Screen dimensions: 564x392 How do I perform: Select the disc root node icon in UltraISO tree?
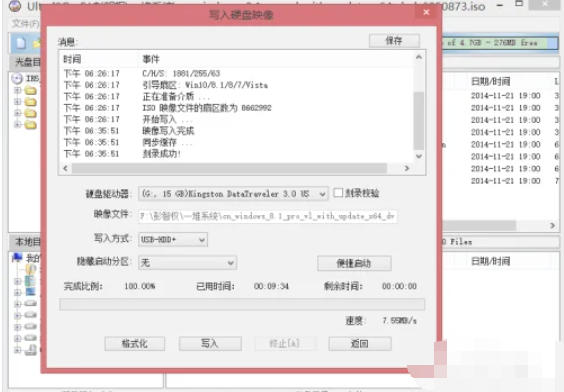click(17, 78)
